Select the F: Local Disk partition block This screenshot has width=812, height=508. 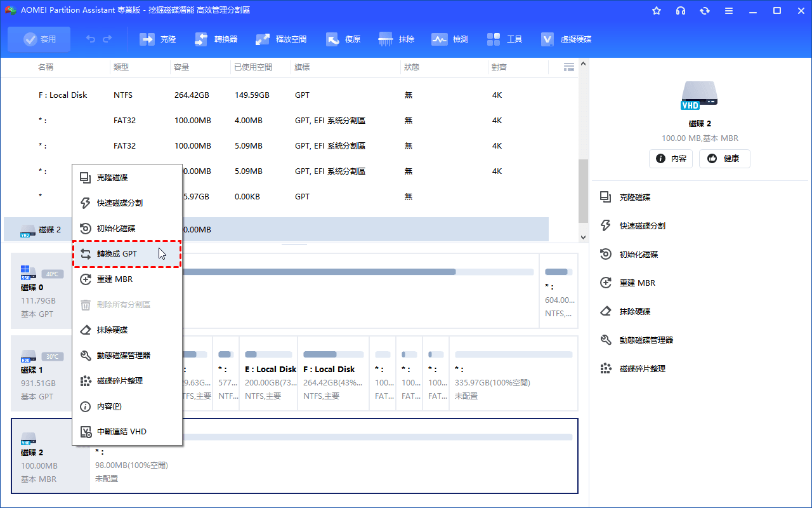[332, 374]
